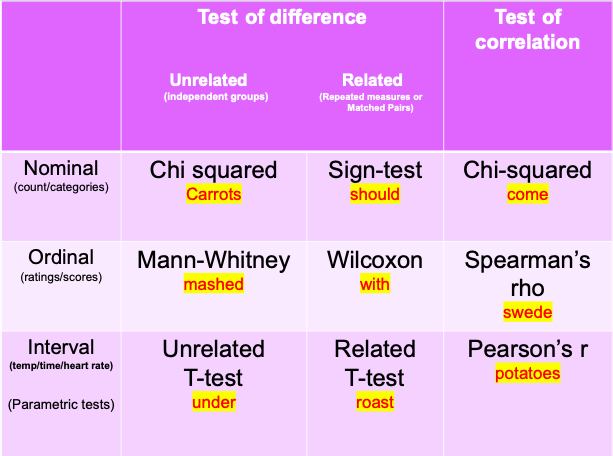Select the "Mann-Whitney" cell text
The image size is (613, 456).
click(213, 260)
